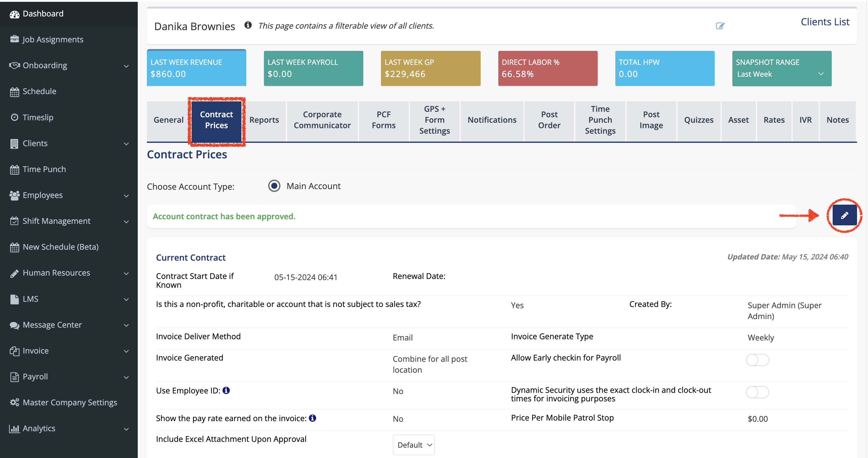Click the Time Punch calendar icon
868x458 pixels.
[15, 170]
